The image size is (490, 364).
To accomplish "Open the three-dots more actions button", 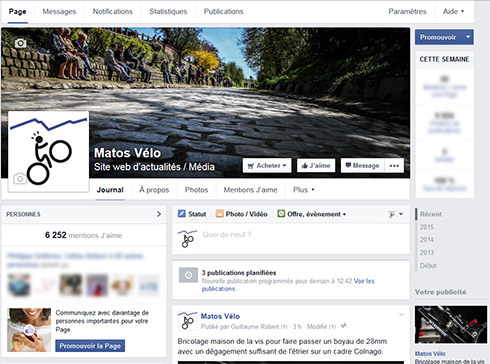I will pyautogui.click(x=394, y=166).
